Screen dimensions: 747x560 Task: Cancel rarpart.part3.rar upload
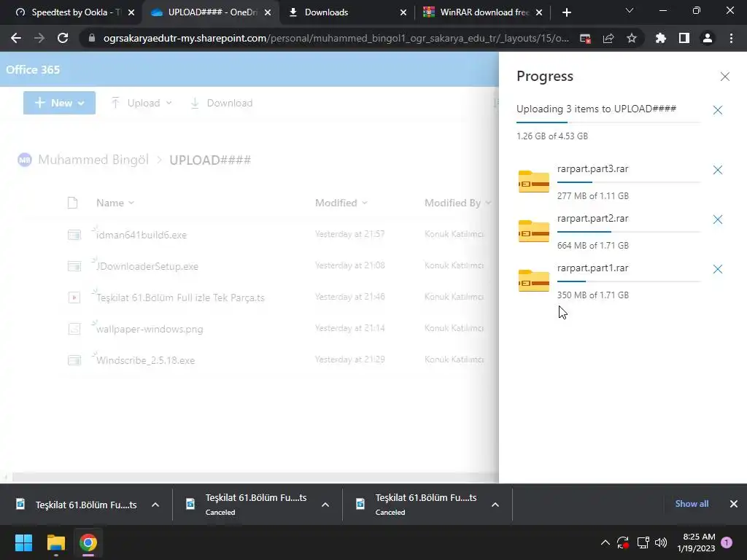click(x=718, y=169)
